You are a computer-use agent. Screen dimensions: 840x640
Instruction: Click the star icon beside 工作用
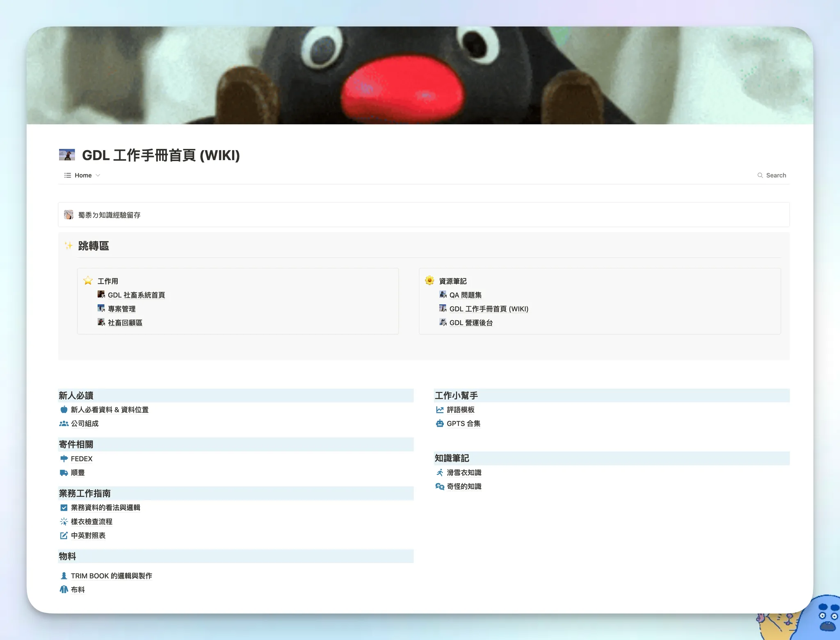click(x=88, y=281)
